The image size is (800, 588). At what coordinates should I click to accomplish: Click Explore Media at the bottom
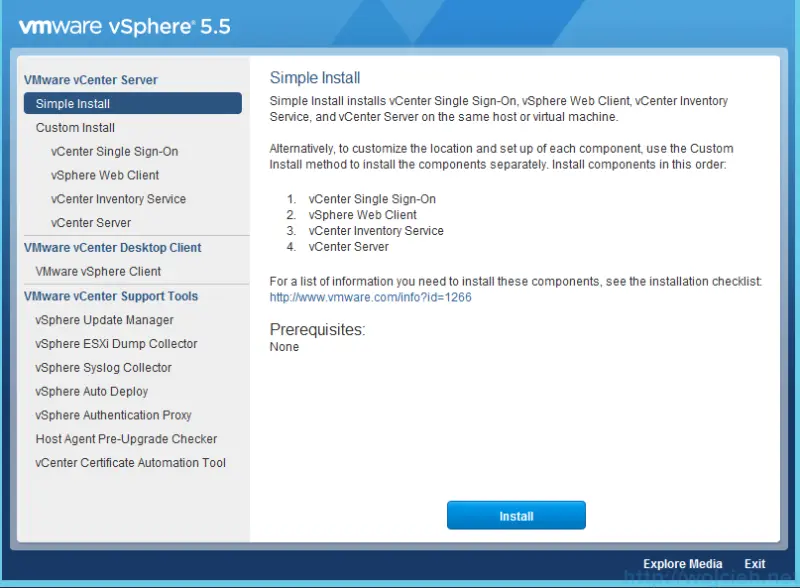682,564
